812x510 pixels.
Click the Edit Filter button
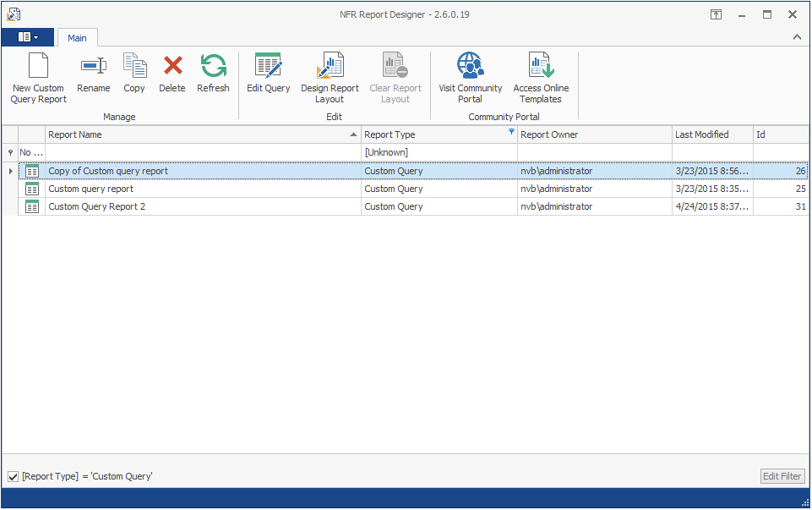[782, 476]
